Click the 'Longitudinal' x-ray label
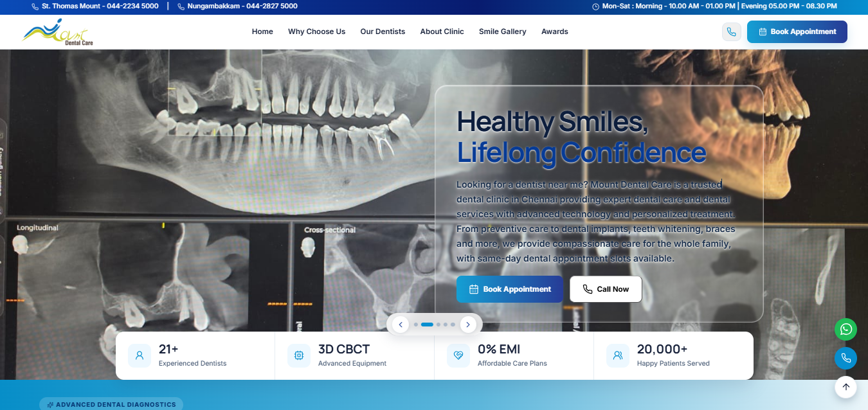The image size is (868, 410). (37, 228)
